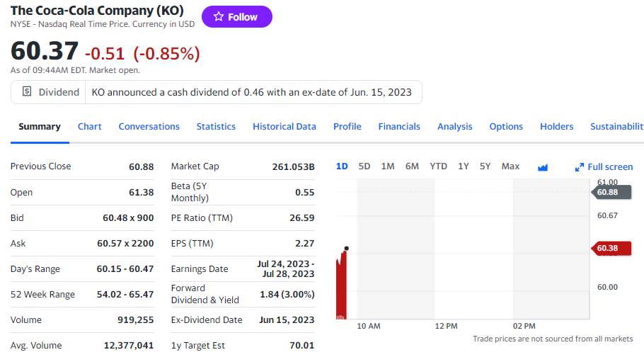
Task: Click Market Cap value 261.053B
Action: click(x=293, y=167)
